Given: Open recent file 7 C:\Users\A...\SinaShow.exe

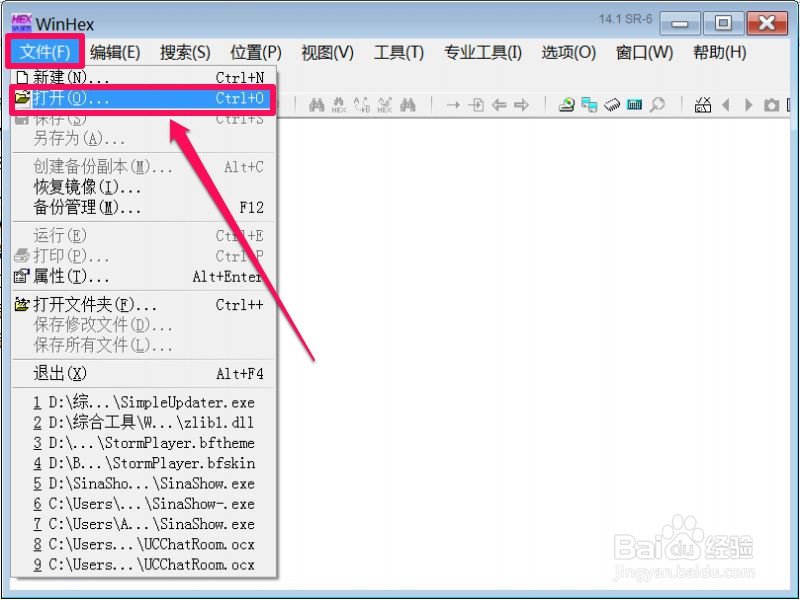Looking at the screenshot, I should [x=143, y=524].
